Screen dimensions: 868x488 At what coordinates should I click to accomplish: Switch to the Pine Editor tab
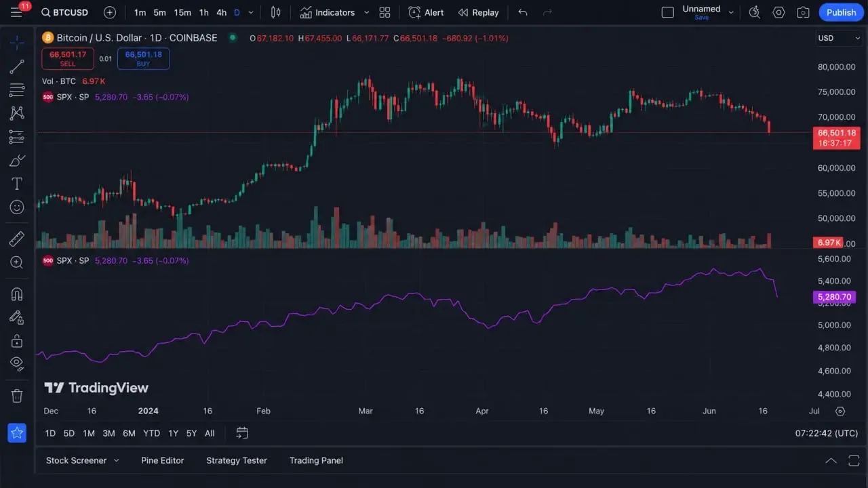tap(163, 460)
